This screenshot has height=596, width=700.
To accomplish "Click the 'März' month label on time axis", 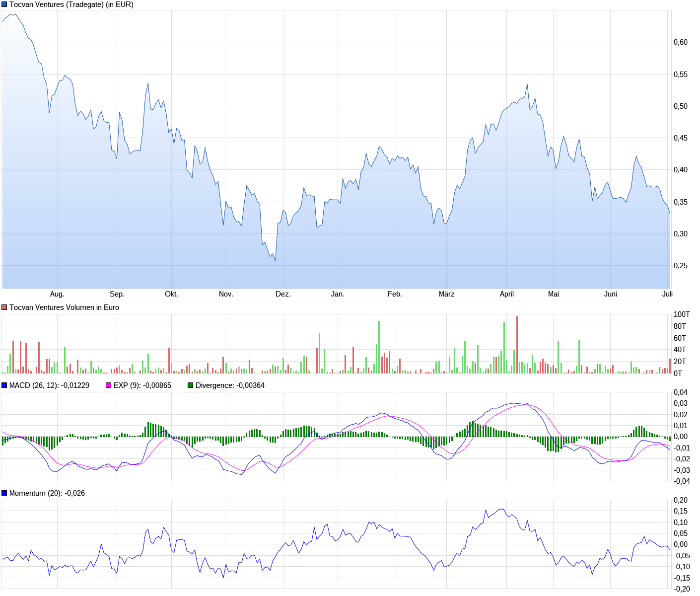I will click(x=447, y=294).
